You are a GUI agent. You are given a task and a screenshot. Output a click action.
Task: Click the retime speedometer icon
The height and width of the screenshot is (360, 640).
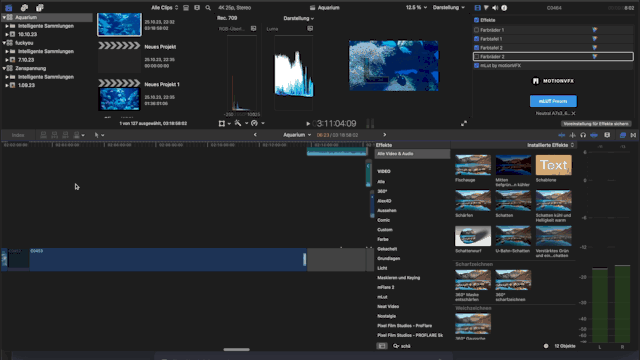(x=255, y=123)
